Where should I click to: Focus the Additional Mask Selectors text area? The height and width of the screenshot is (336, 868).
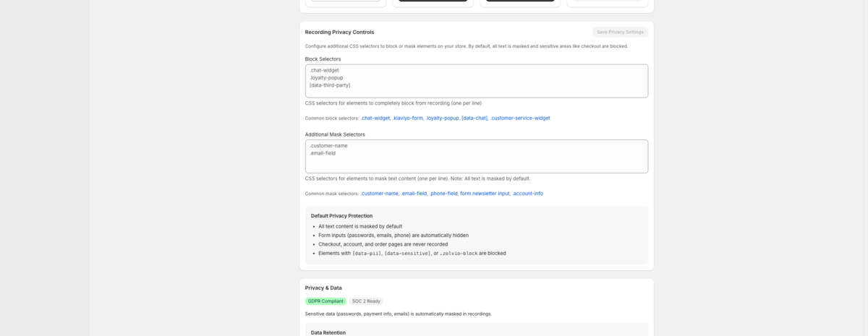[x=476, y=156]
